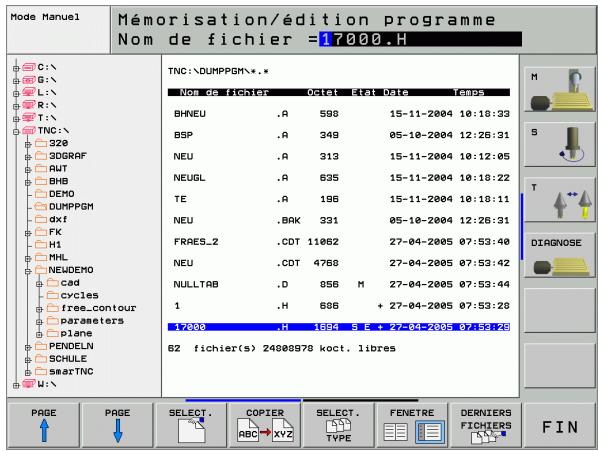Select file FRAES_2 .CDT

[x=339, y=242]
